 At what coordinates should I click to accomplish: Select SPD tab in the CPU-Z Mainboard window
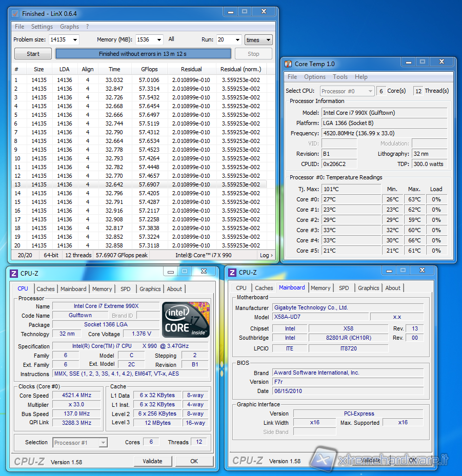[344, 288]
